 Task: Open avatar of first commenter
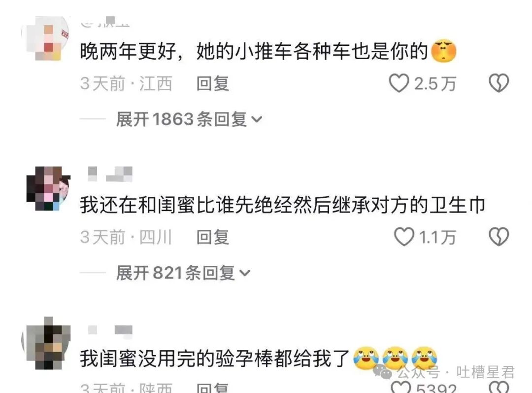46,38
